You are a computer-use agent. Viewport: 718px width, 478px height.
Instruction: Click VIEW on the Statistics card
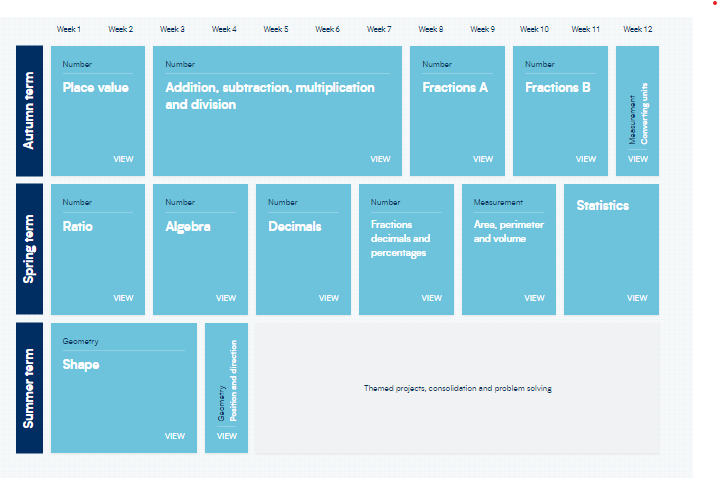coord(637,298)
